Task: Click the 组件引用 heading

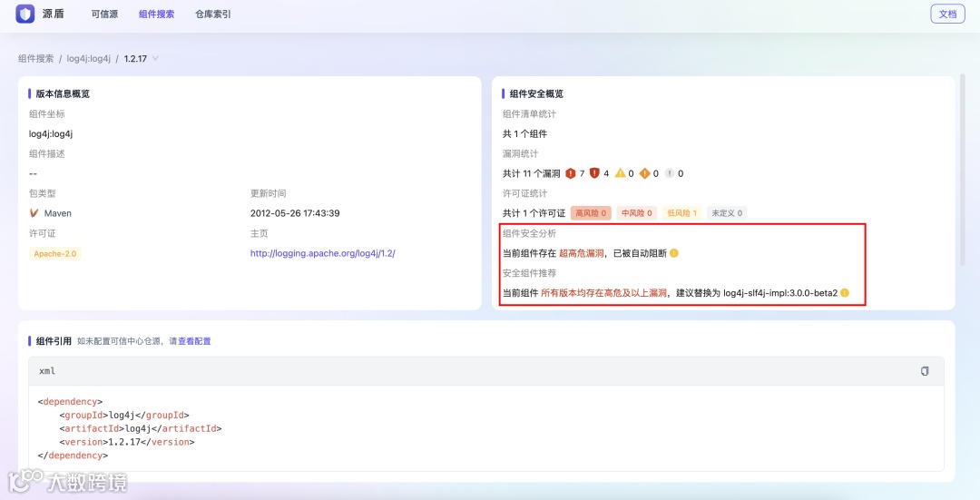Action: (54, 341)
